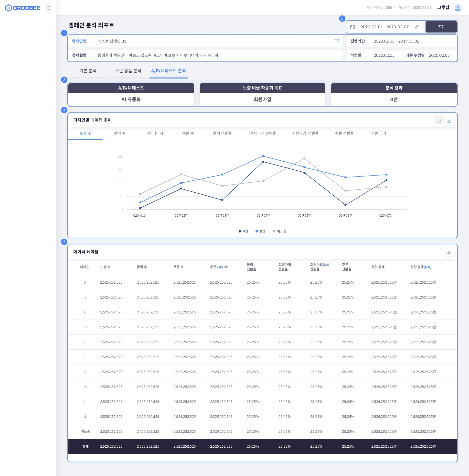The height and width of the screenshot is (476, 469).
Task: Click the 캠페인명 label link
Action: click(79, 41)
